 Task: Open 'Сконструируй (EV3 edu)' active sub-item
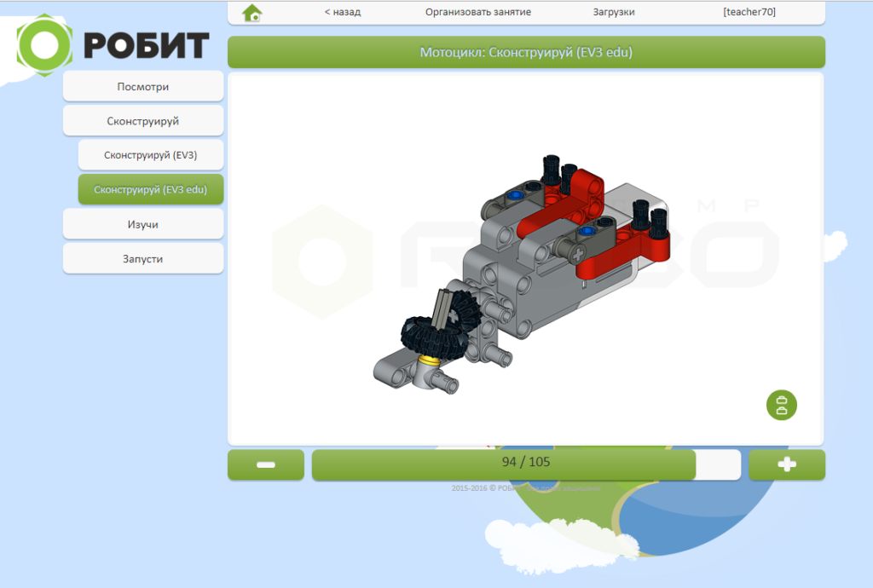[151, 190]
